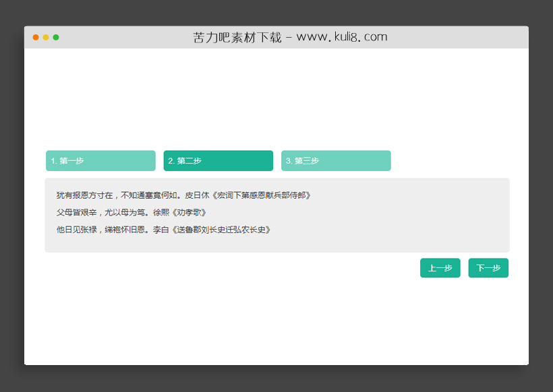Click the active green 第二步 step
553x392 pixels.
[x=218, y=160]
